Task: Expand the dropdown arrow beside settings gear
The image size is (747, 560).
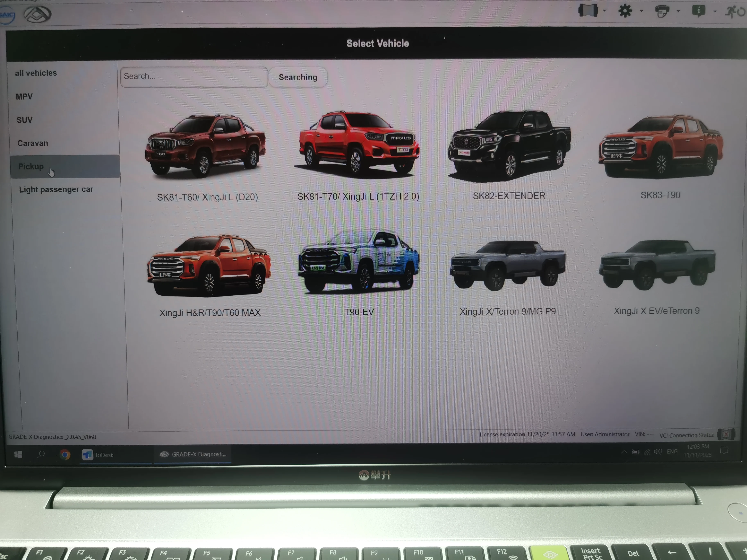Action: click(x=641, y=11)
